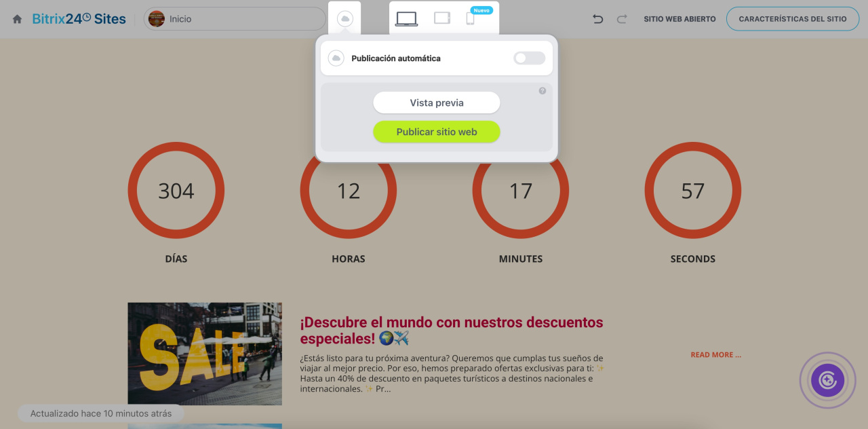The width and height of the screenshot is (868, 429).
Task: Click Publicar sitio web button
Action: (437, 132)
